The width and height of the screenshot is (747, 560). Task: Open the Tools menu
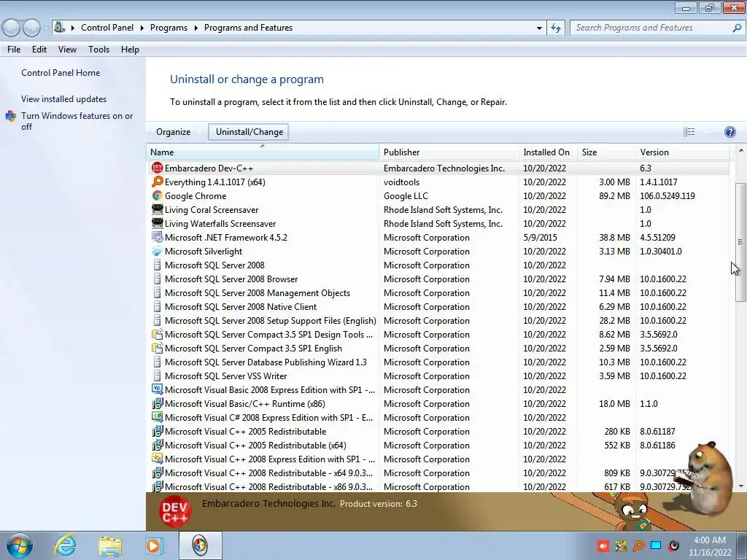pos(98,50)
